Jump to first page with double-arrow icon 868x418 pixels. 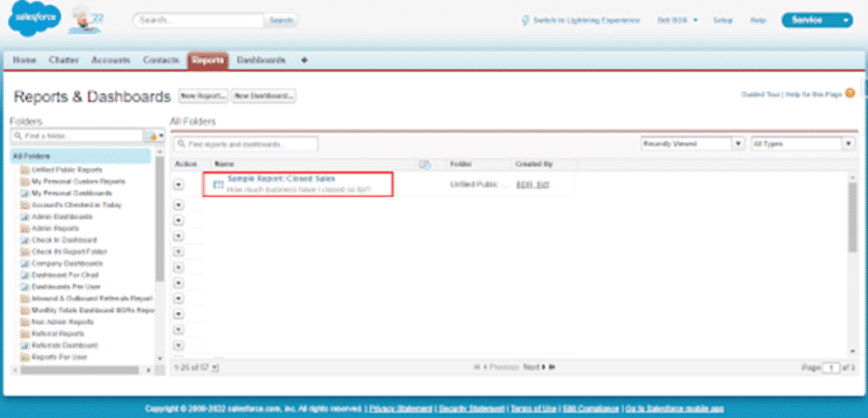pyautogui.click(x=477, y=367)
